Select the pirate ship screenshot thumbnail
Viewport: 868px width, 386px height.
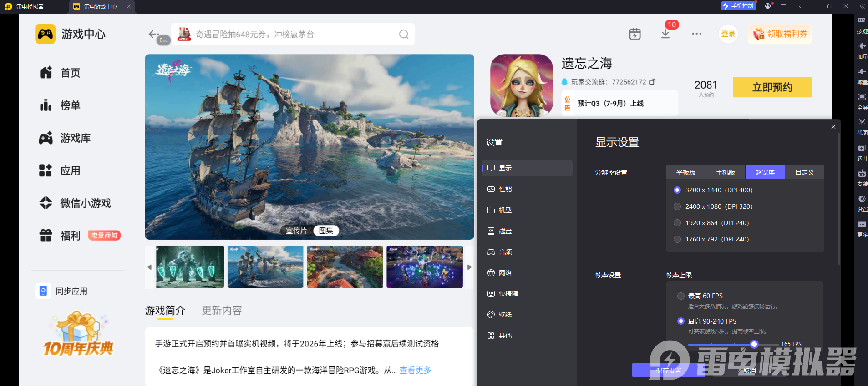click(x=265, y=267)
